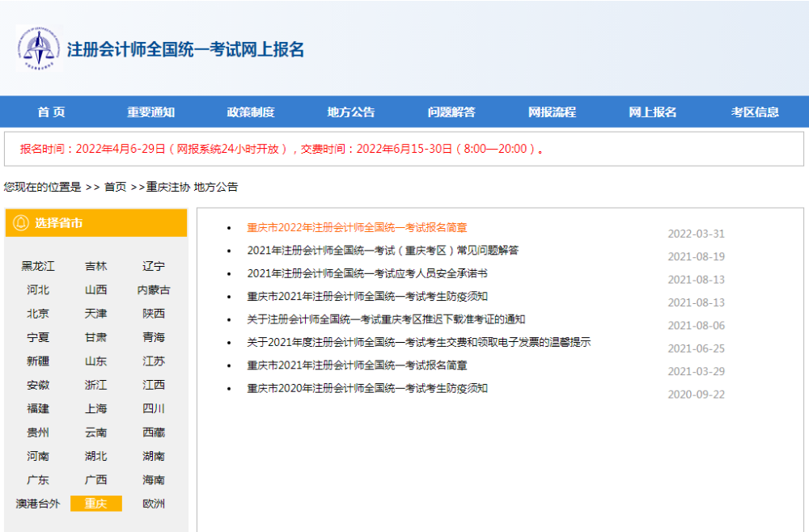Screen dimensions: 809x532
Task: Select highlighted 重庆 province button
Action: [x=95, y=504]
